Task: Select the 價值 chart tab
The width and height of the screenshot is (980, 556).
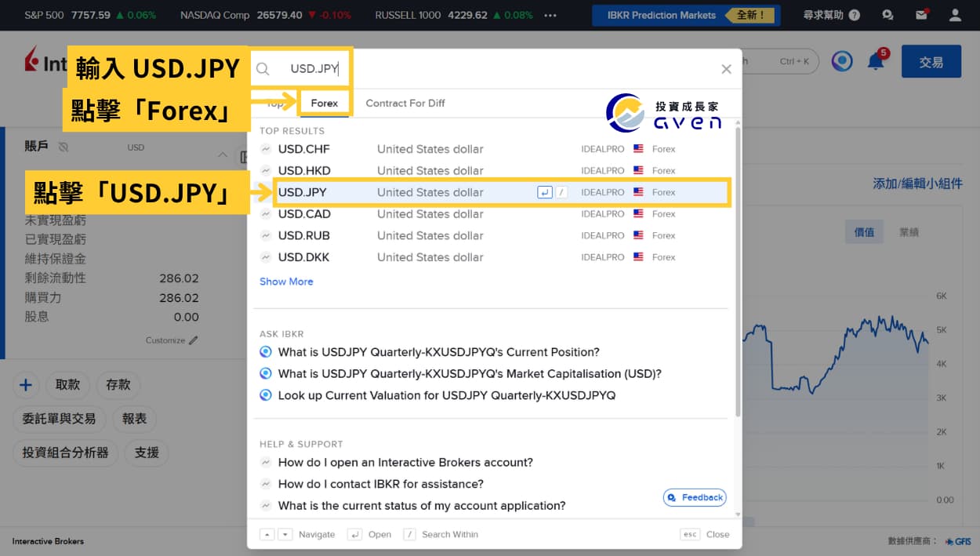Action: [864, 232]
